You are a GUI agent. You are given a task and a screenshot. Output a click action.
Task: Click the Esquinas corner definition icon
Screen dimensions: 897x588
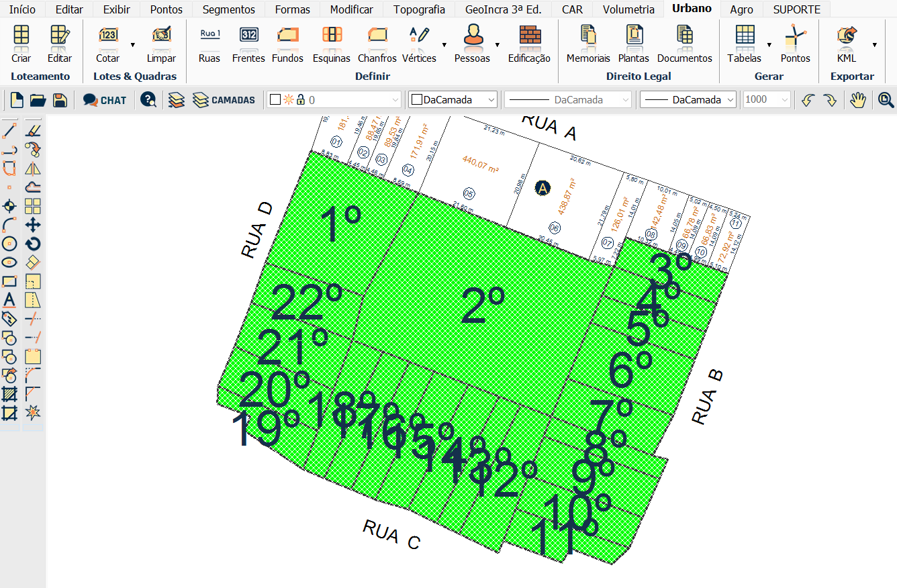(332, 36)
